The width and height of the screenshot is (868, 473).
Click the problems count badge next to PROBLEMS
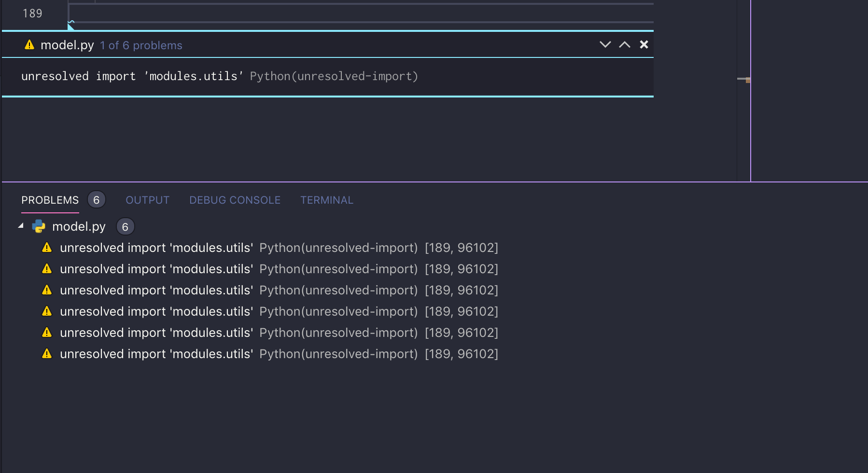point(96,199)
